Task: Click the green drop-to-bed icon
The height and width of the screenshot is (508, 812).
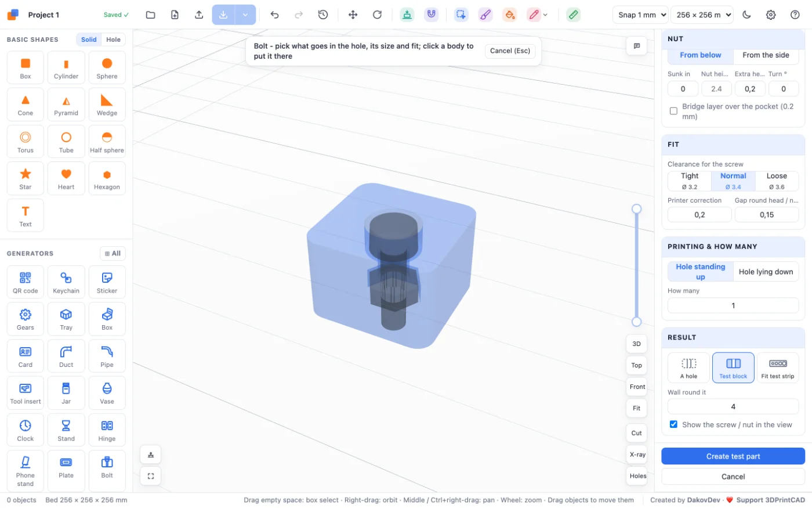Action: [407, 15]
